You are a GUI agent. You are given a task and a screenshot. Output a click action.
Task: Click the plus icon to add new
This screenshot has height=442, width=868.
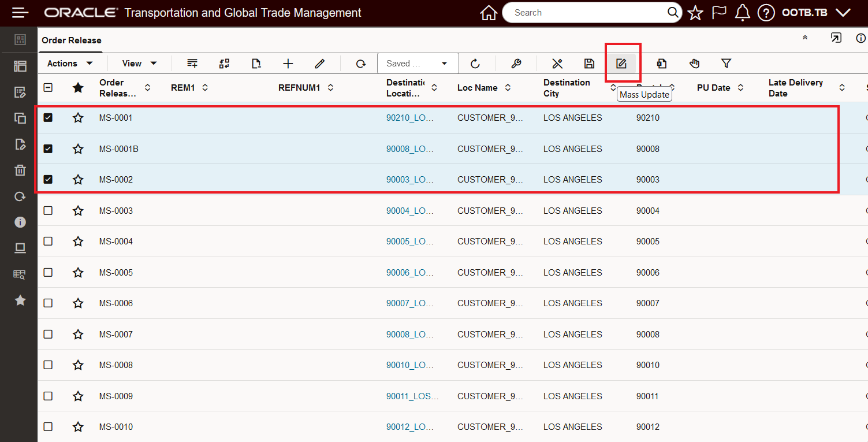point(288,64)
